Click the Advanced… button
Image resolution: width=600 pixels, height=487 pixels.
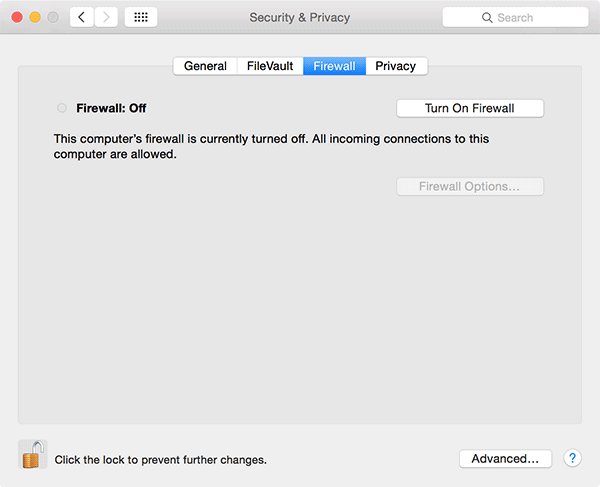pyautogui.click(x=505, y=458)
